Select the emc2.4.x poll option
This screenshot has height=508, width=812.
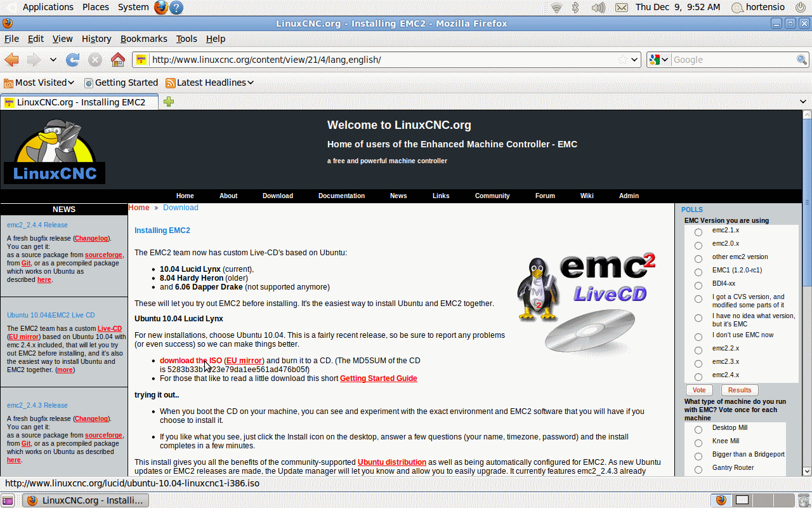click(x=698, y=377)
